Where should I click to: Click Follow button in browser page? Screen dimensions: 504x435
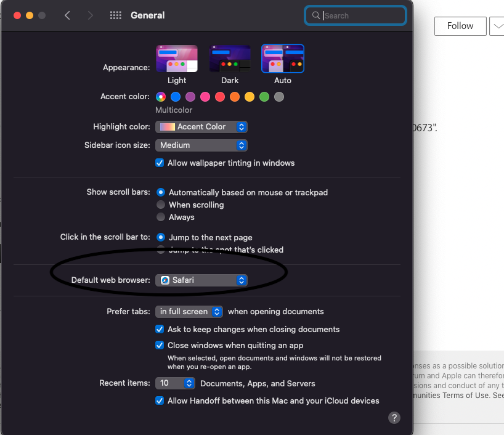click(460, 26)
